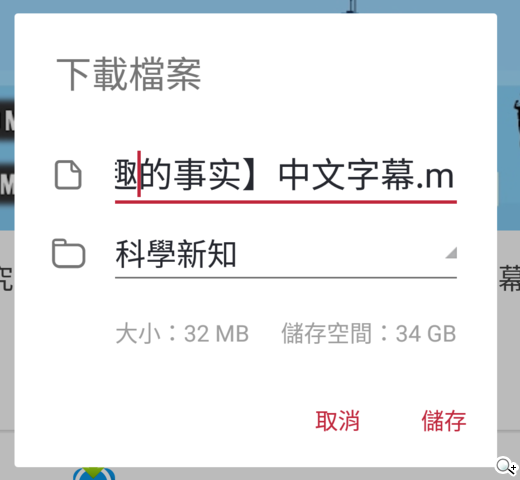Click the dark figure on the right image edge
The width and height of the screenshot is (520, 480).
517,118
